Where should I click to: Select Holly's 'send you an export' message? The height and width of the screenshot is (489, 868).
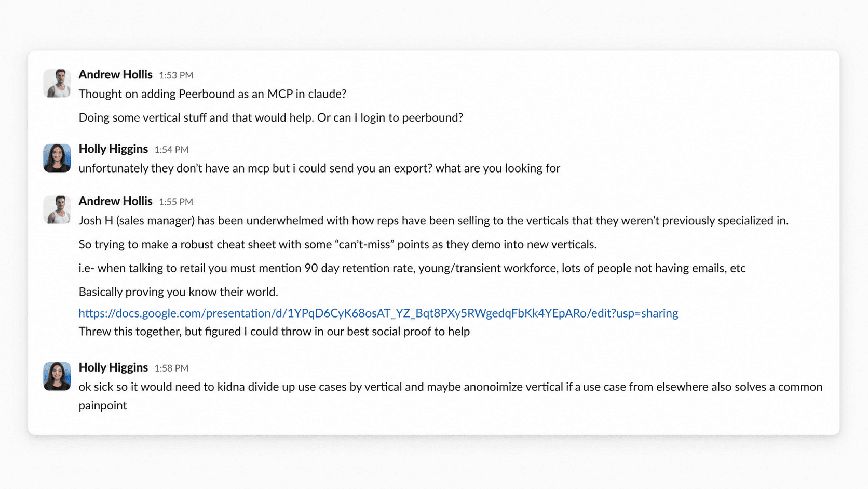click(319, 168)
